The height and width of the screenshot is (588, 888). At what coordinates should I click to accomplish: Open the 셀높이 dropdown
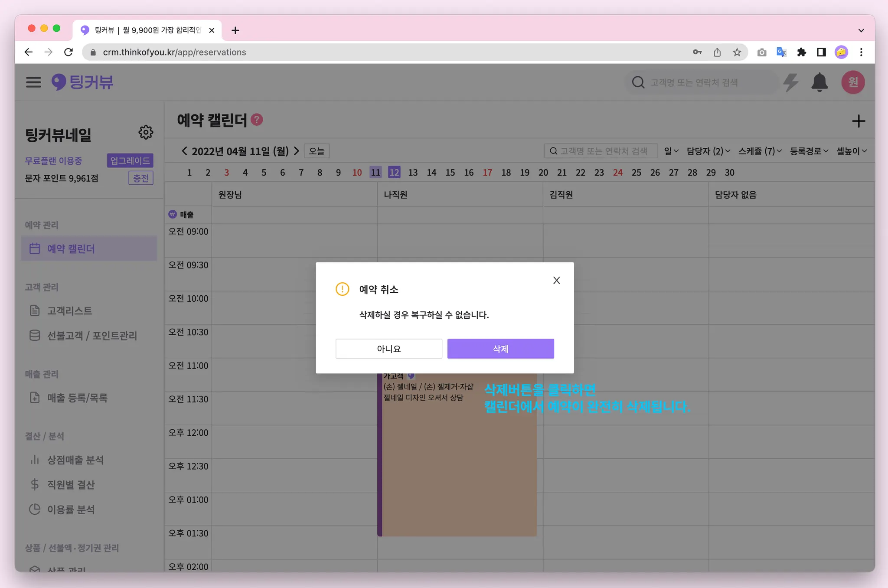tap(851, 151)
